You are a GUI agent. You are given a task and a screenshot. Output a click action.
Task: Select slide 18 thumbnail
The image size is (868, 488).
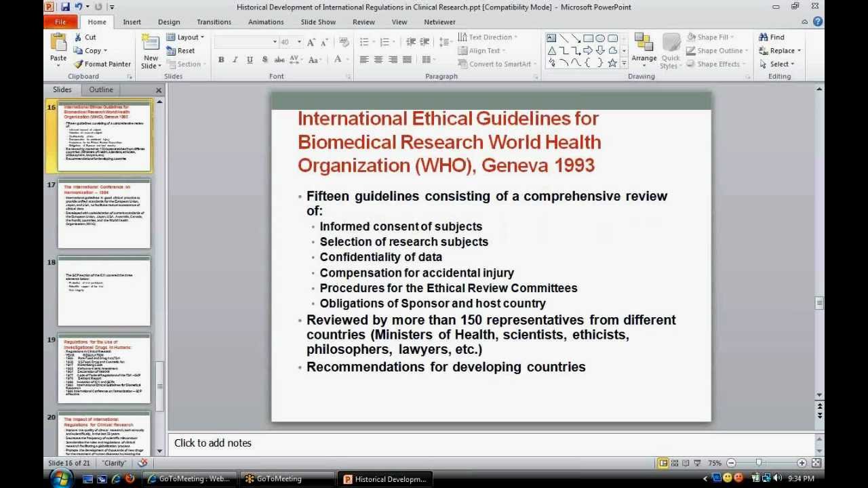coord(104,291)
